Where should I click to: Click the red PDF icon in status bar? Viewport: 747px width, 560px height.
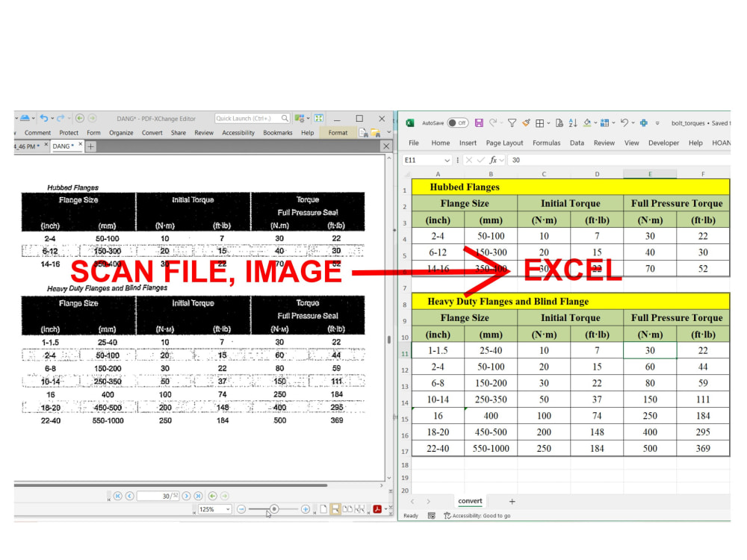point(377,509)
